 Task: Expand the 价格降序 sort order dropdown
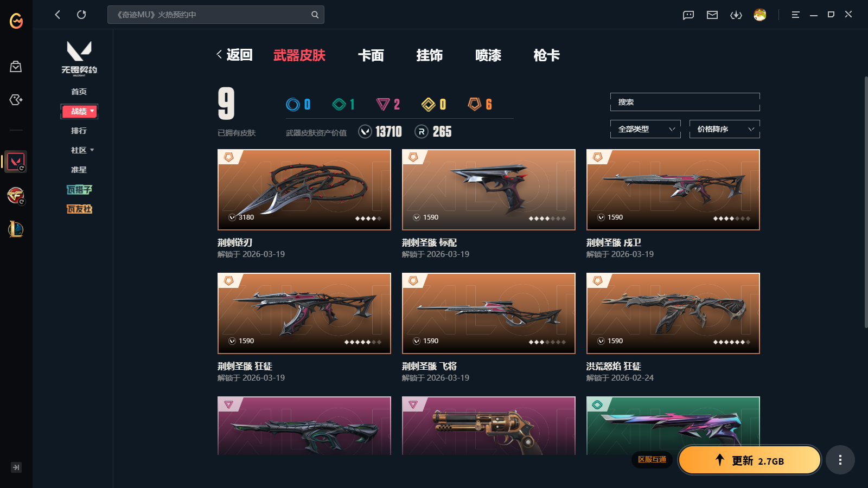pyautogui.click(x=725, y=129)
